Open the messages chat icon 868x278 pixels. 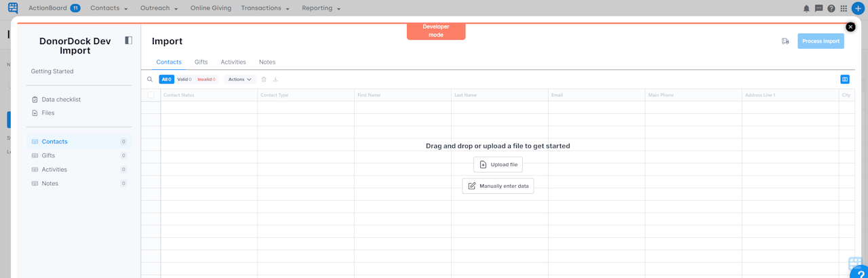818,9
